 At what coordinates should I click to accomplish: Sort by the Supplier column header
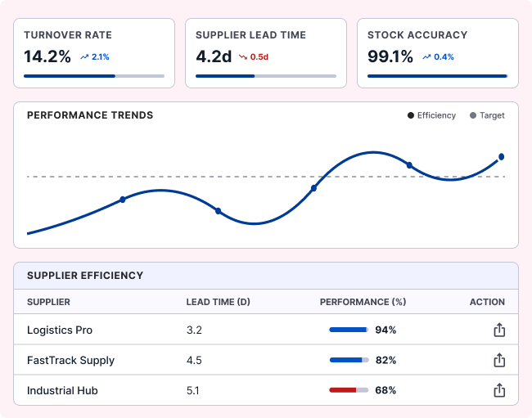(48, 302)
